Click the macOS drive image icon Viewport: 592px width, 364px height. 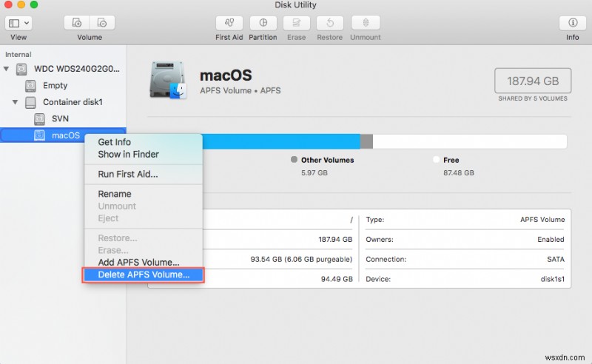pyautogui.click(x=168, y=80)
